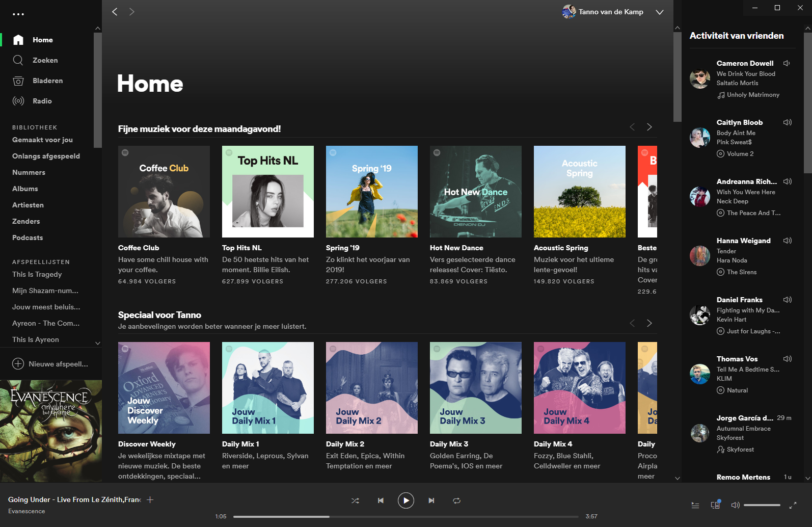Open Discover Weekly cover

tap(164, 388)
